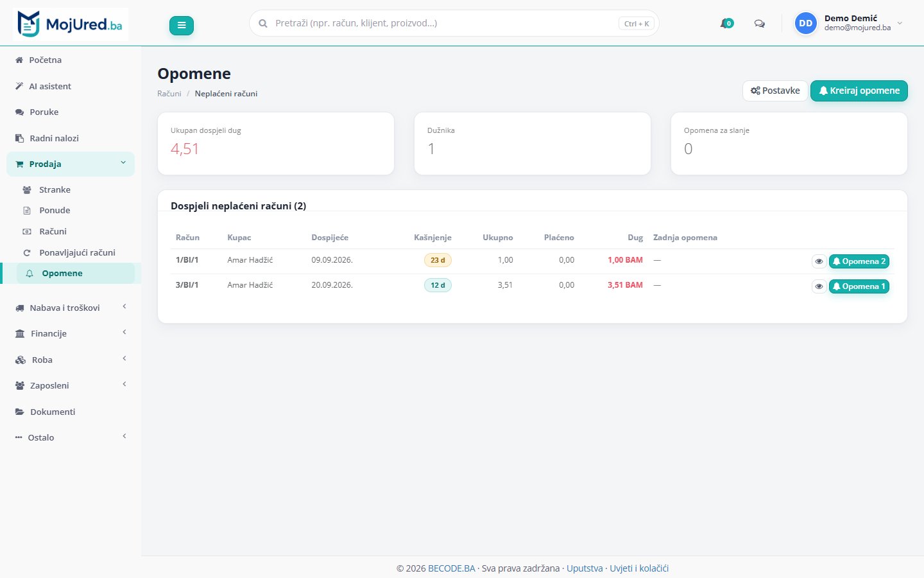
Task: Collapse the Prodaja menu section
Action: point(71,164)
